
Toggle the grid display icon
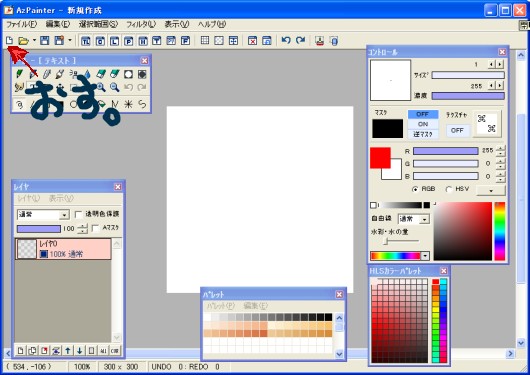tap(205, 41)
